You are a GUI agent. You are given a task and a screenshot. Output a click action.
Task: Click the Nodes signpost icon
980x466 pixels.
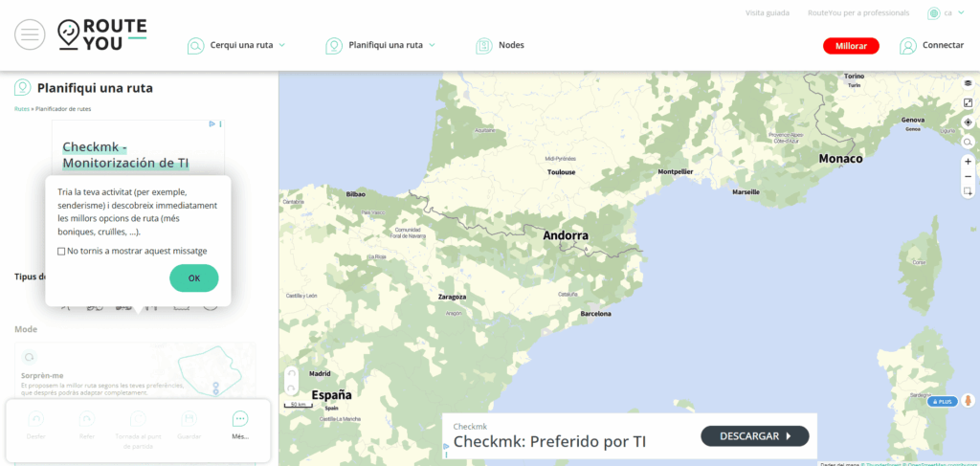click(483, 46)
